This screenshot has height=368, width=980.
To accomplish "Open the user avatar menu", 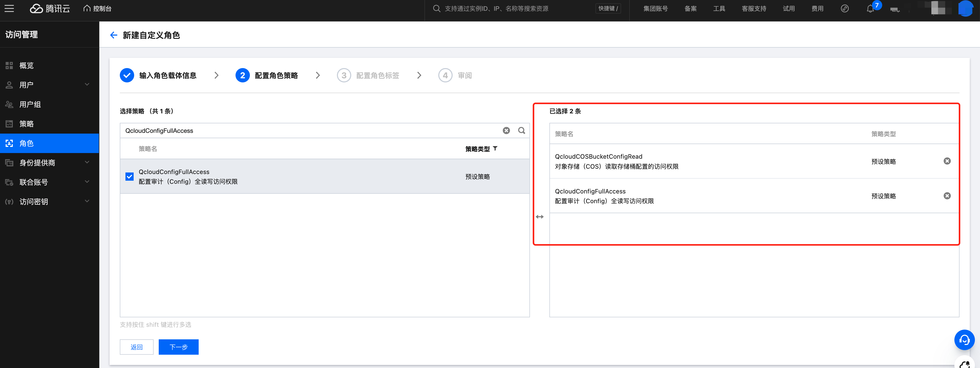I will coord(966,8).
